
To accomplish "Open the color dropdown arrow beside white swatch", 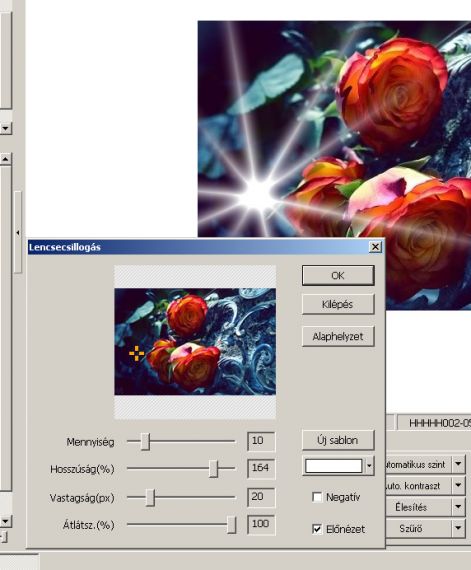I will (x=369, y=465).
